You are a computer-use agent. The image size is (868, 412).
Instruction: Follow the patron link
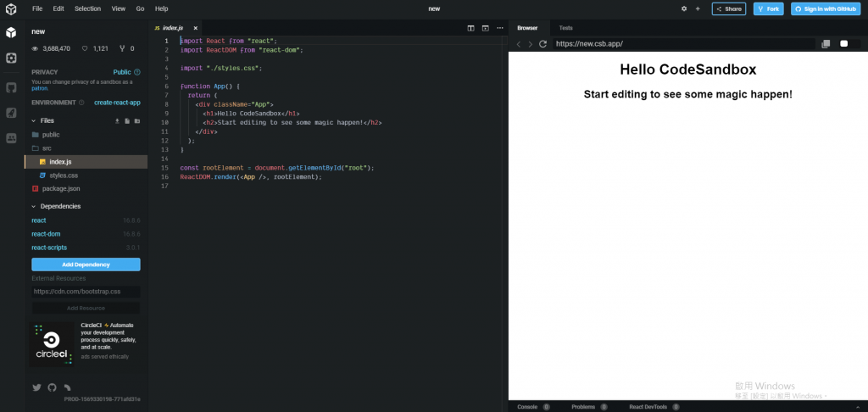[x=39, y=88]
